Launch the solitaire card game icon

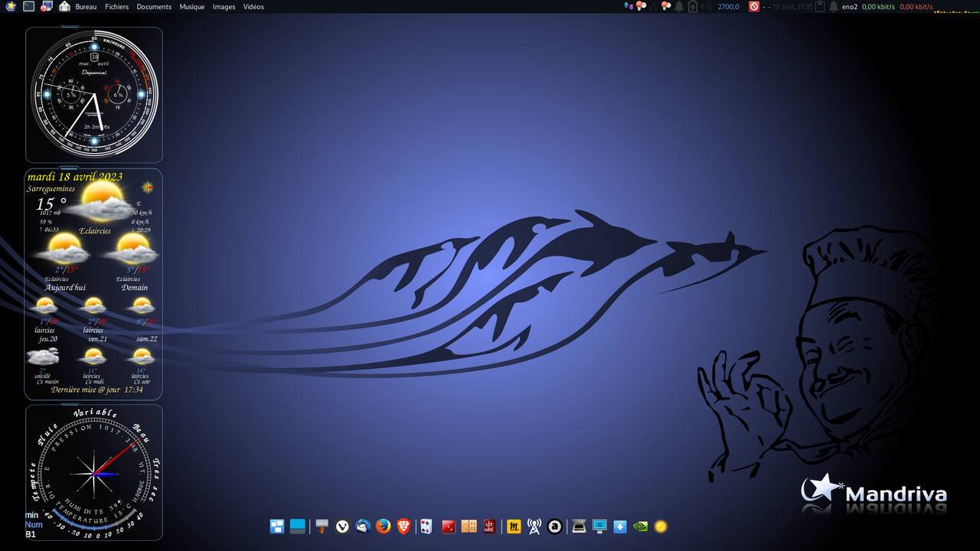tap(426, 527)
